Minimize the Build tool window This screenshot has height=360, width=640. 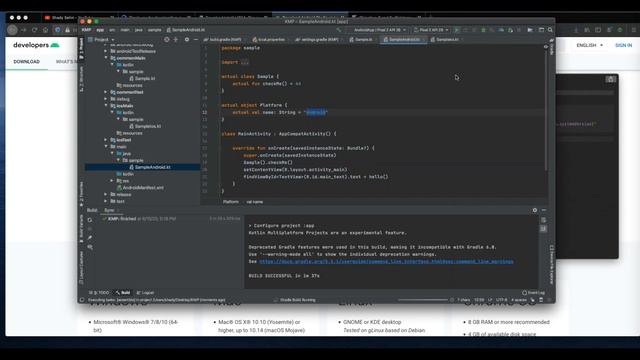(x=544, y=210)
